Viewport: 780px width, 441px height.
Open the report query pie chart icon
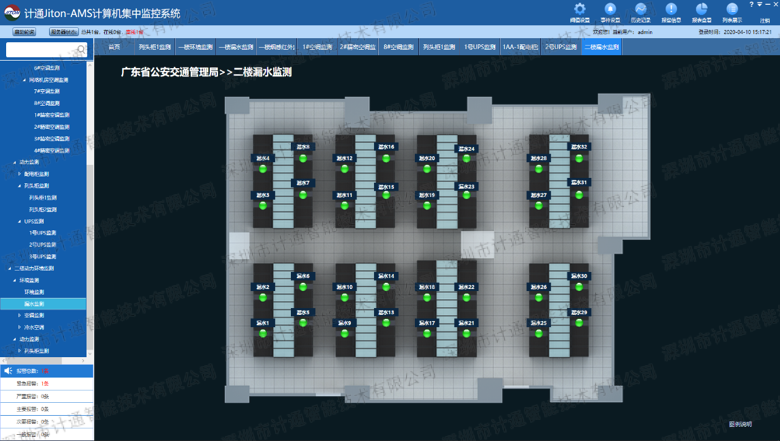pos(702,9)
